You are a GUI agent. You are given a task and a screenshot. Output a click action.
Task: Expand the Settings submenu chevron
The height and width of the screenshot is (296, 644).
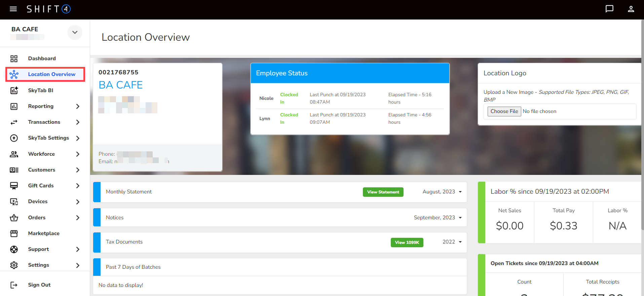point(78,265)
